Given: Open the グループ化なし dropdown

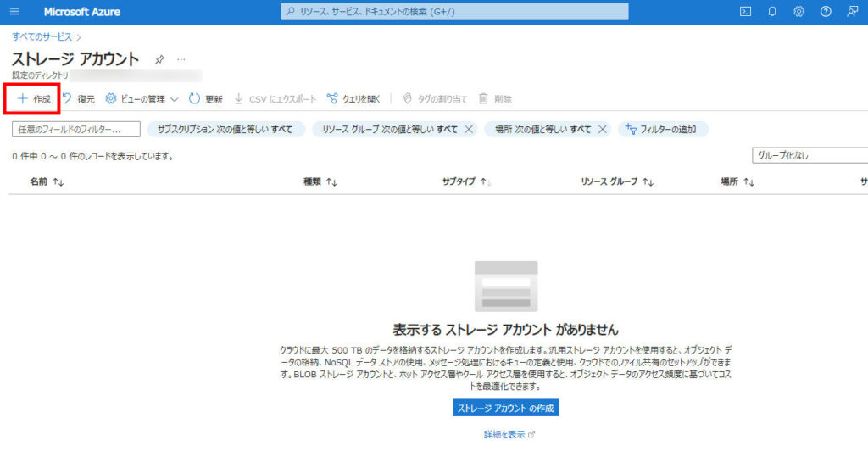Looking at the screenshot, I should (x=810, y=155).
